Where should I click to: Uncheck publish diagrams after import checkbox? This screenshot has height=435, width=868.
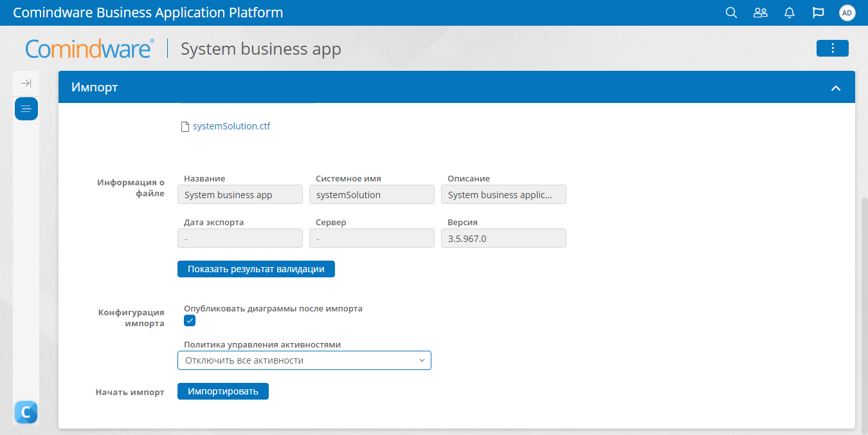click(190, 320)
